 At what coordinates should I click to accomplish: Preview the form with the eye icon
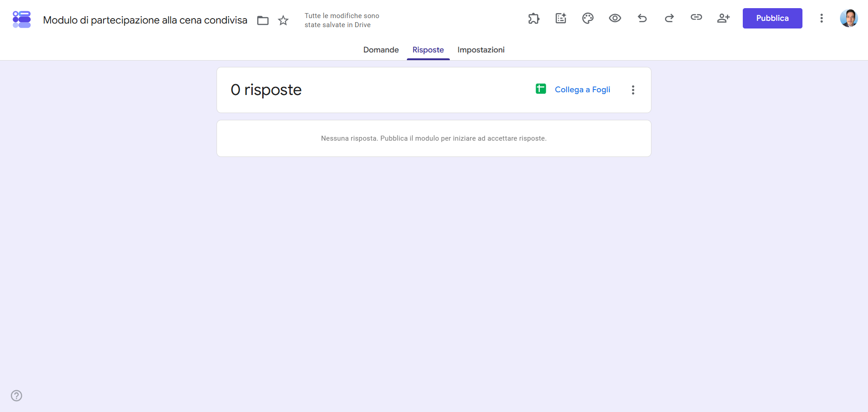(x=615, y=18)
